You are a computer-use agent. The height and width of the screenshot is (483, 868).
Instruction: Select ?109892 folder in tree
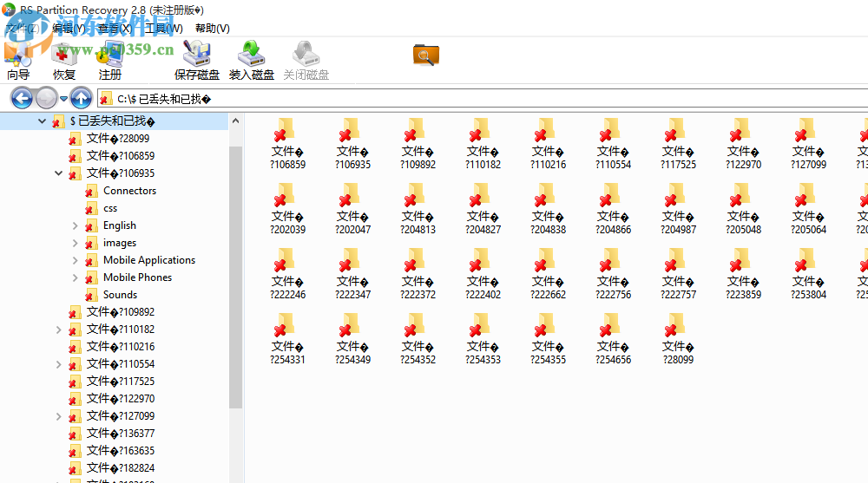coord(121,312)
